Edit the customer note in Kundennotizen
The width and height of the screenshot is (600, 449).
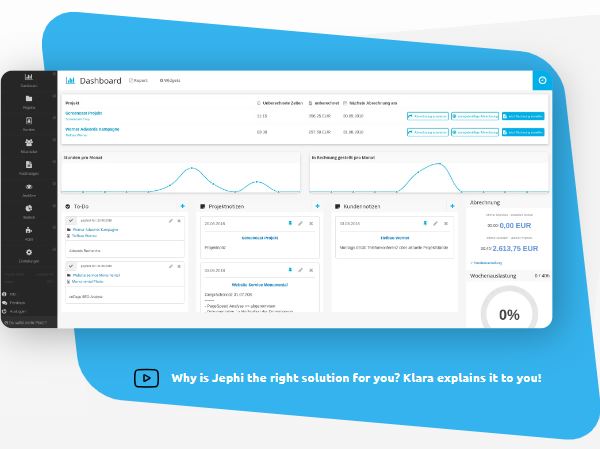click(435, 223)
